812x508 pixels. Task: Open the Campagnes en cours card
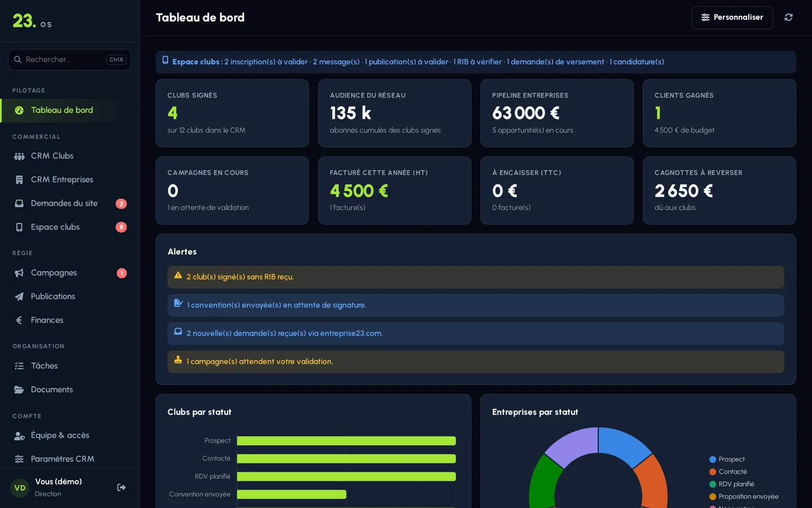[x=232, y=190]
